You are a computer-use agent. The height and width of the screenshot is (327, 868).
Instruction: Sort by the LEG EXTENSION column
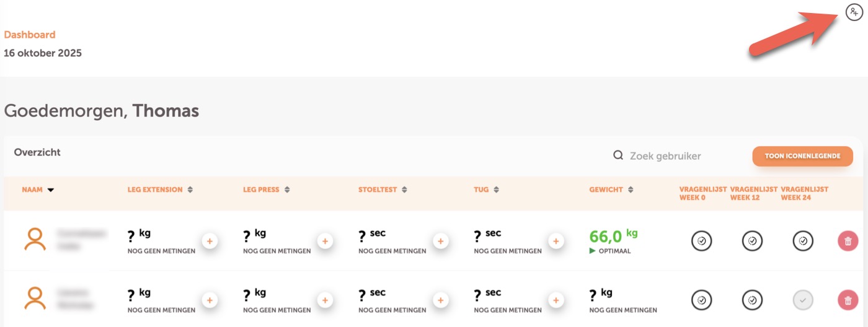[160, 190]
